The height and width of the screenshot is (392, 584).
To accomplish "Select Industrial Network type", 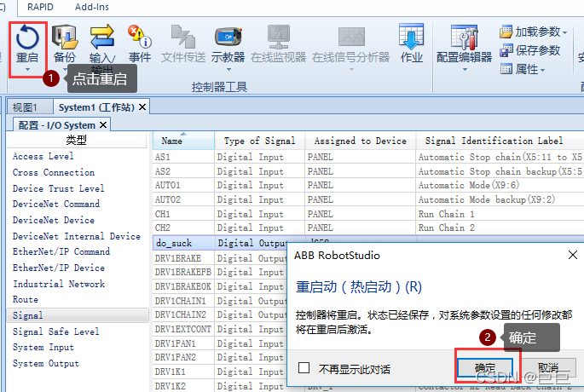I will click(59, 284).
